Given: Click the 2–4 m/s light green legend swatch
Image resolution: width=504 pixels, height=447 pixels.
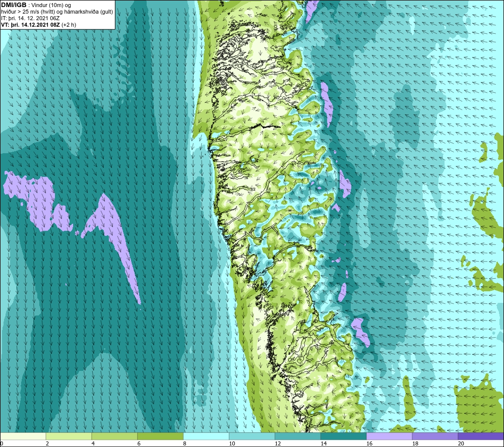Looking at the screenshot, I should (x=69, y=436).
